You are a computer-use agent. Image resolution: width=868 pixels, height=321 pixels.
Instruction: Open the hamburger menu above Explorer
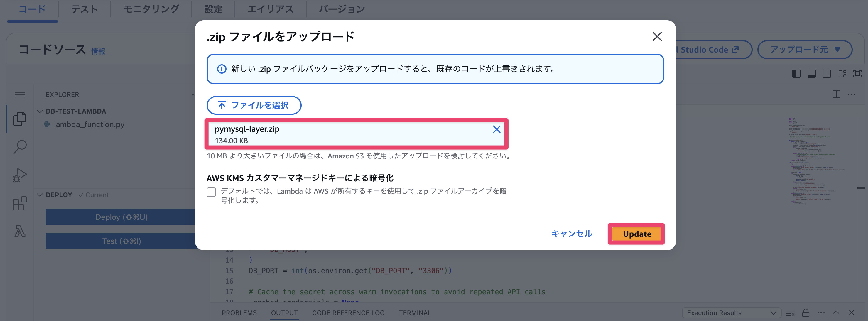click(20, 95)
